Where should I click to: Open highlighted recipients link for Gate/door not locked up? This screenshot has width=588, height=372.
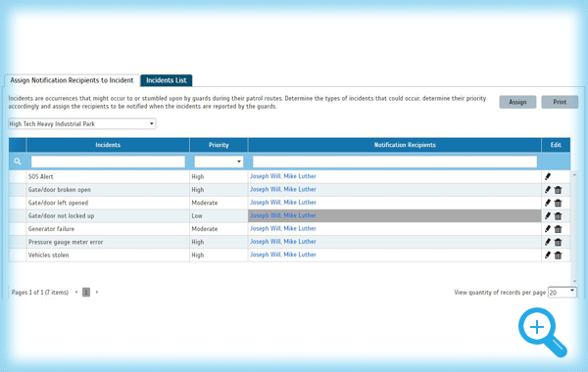(283, 215)
